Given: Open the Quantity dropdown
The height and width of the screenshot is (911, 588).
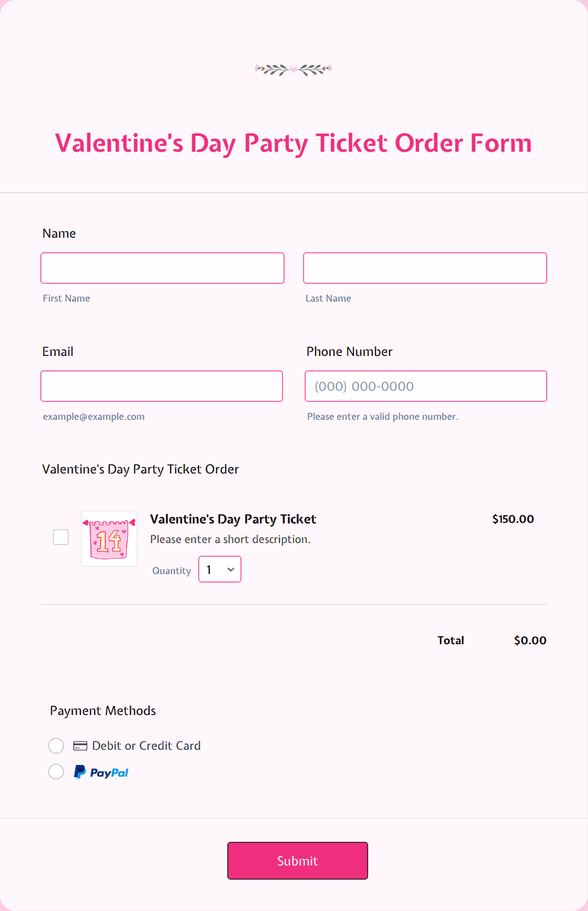Looking at the screenshot, I should point(220,569).
